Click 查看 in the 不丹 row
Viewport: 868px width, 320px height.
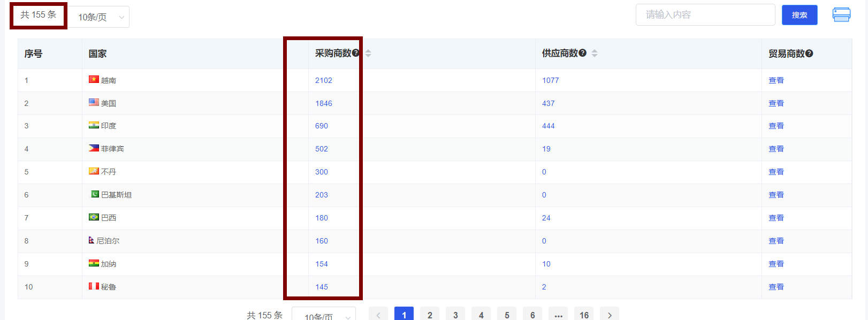click(776, 172)
